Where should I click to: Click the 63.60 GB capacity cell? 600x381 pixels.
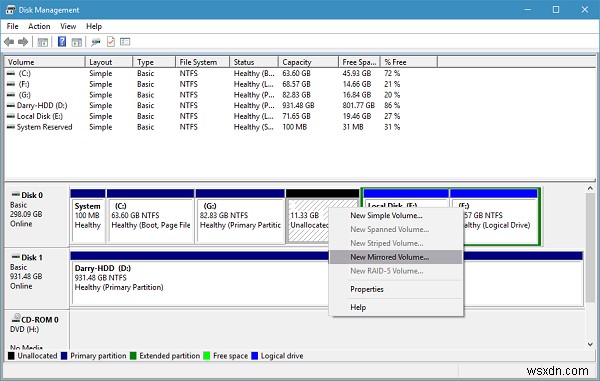click(x=297, y=73)
